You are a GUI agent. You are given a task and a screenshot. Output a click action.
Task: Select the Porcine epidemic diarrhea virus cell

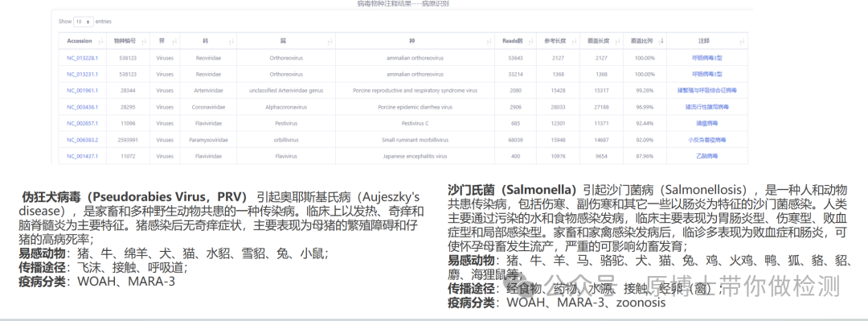tap(416, 107)
